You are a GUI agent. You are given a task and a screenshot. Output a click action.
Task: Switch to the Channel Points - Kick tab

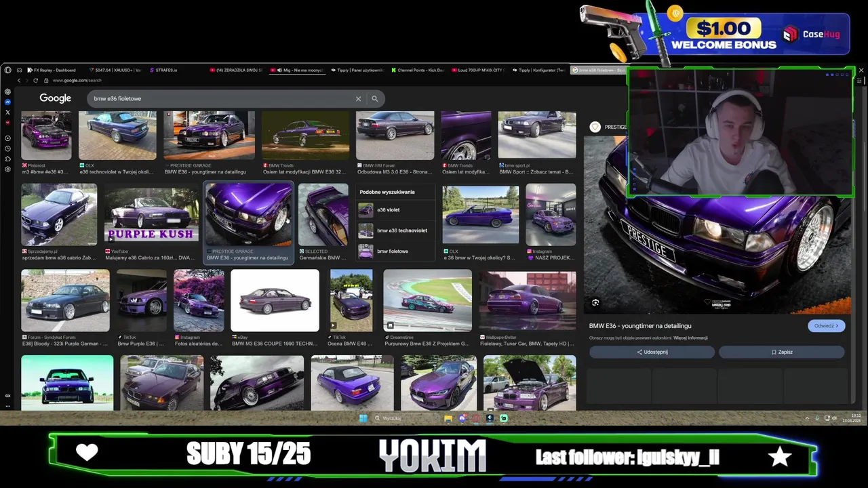[419, 70]
